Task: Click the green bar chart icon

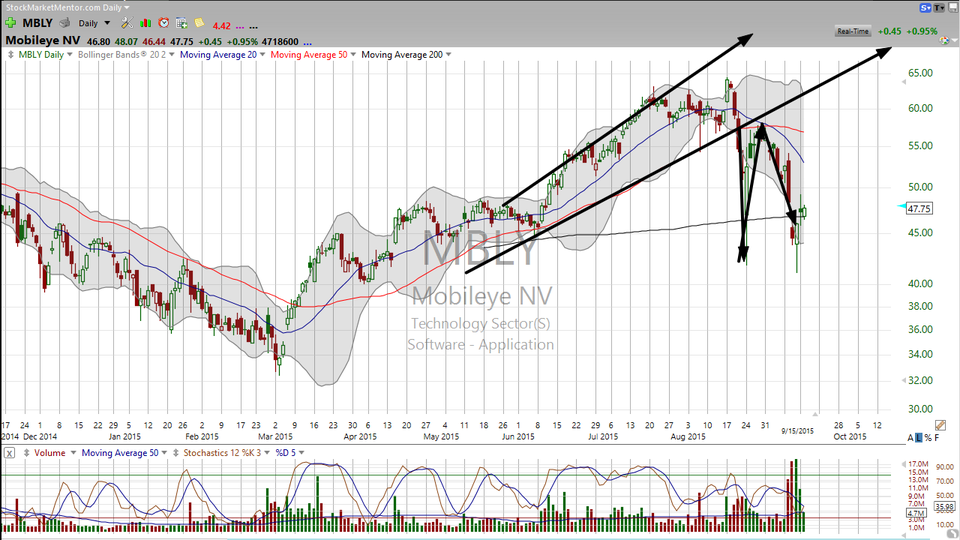Action: 146,23
